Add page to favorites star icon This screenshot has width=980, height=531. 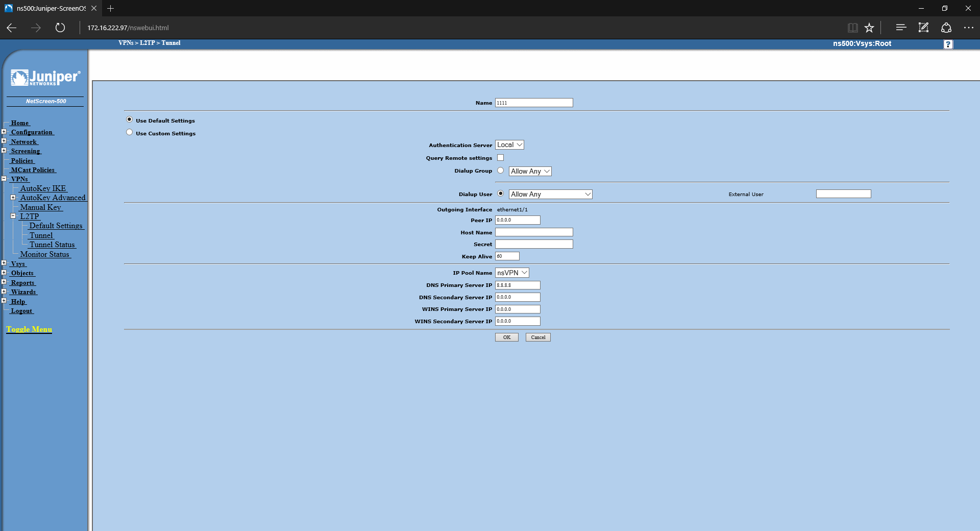[869, 28]
